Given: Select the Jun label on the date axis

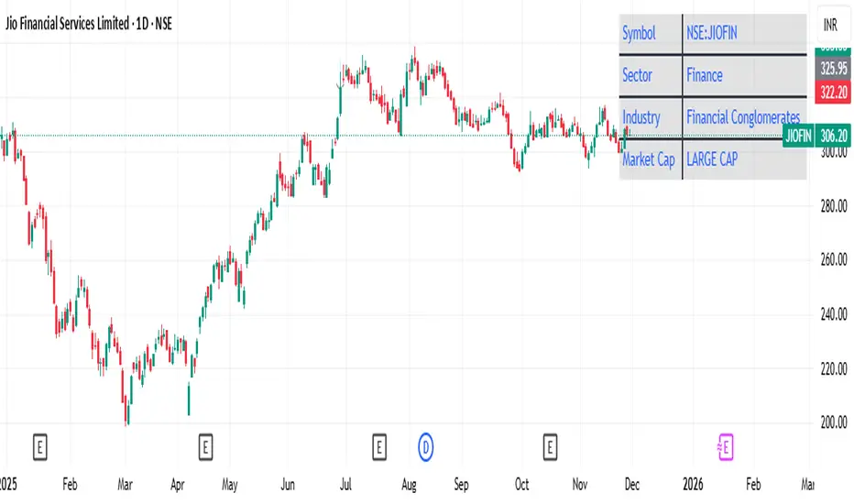Looking at the screenshot, I should [x=288, y=483].
